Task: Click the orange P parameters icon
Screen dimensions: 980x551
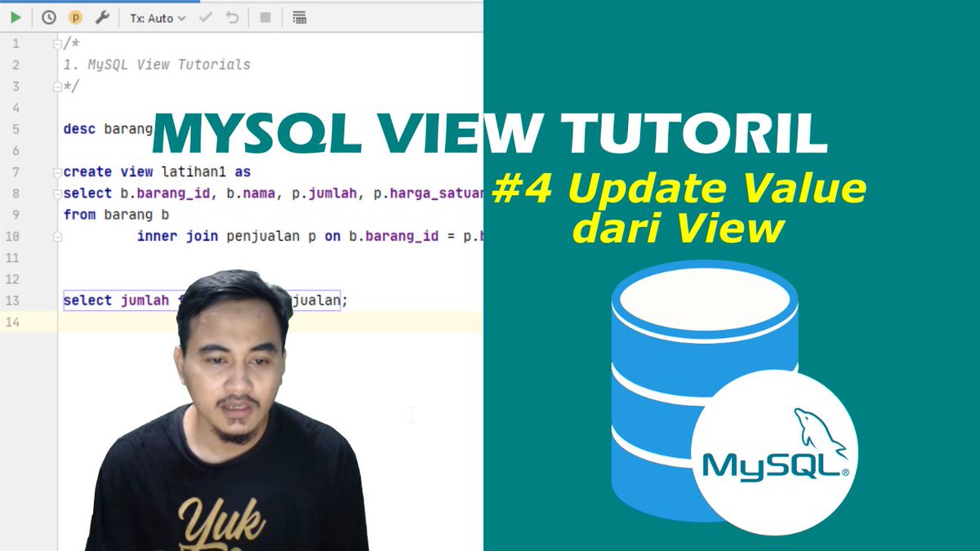Action: tap(75, 17)
